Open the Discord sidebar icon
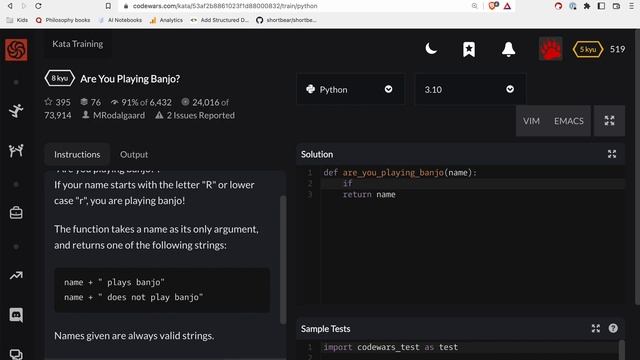The height and width of the screenshot is (360, 640). pyautogui.click(x=16, y=315)
